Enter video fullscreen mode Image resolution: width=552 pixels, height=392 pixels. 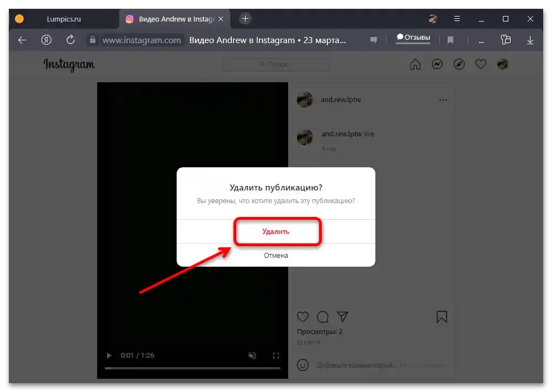[x=276, y=356]
